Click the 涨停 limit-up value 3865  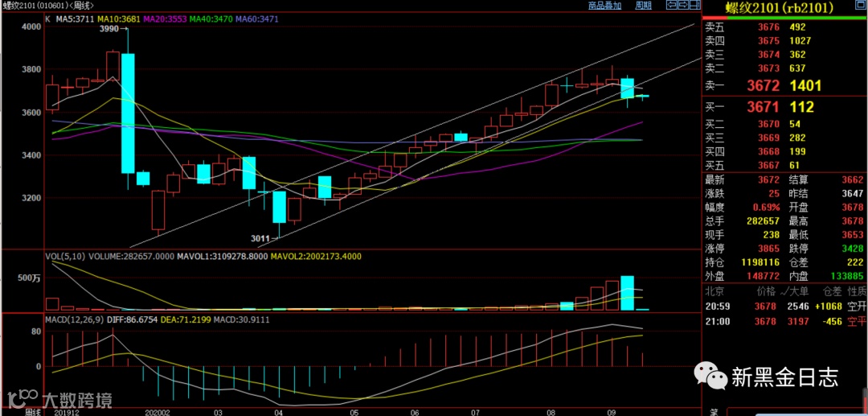(770, 248)
